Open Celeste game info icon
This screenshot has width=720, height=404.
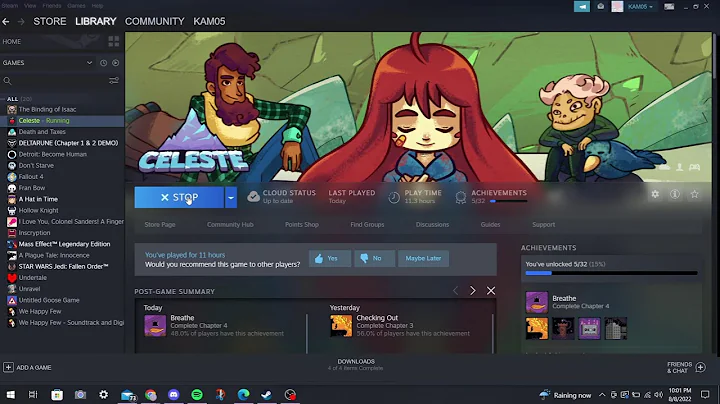tap(675, 194)
